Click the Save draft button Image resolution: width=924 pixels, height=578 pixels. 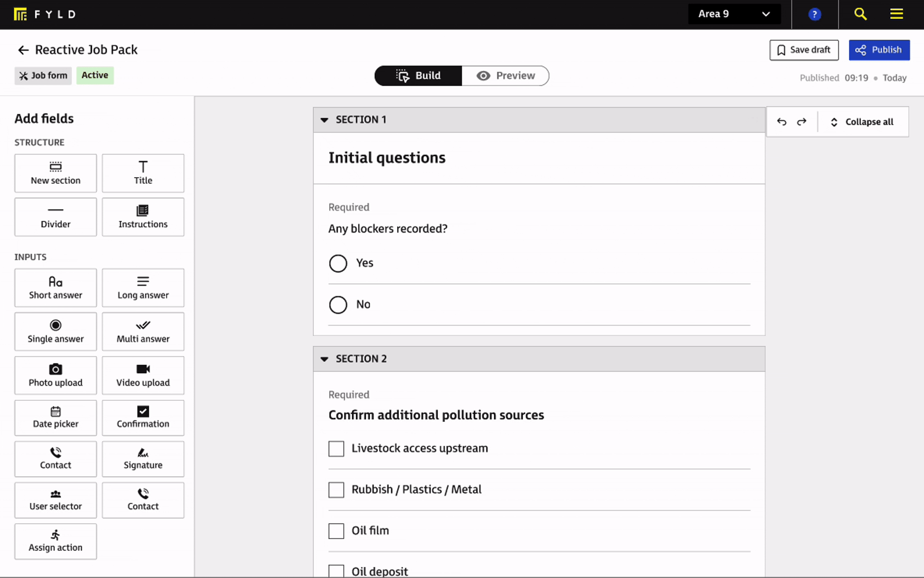(804, 50)
